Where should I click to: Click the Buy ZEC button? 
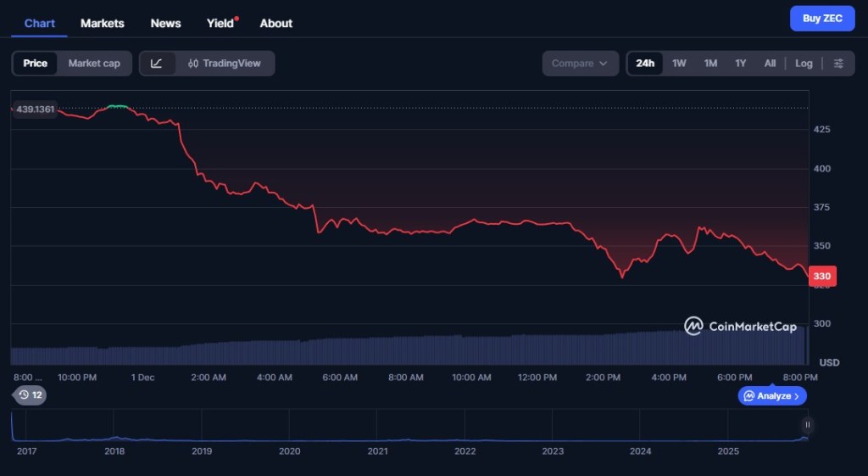coord(822,19)
